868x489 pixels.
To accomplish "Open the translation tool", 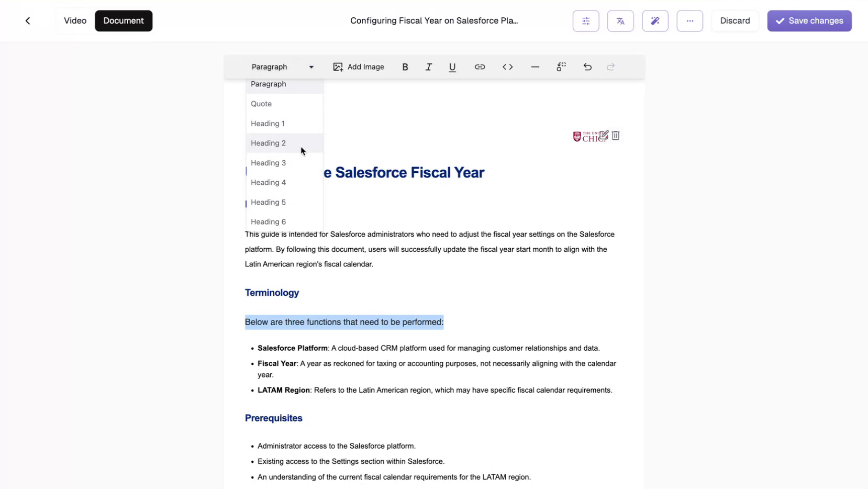I will pos(620,20).
